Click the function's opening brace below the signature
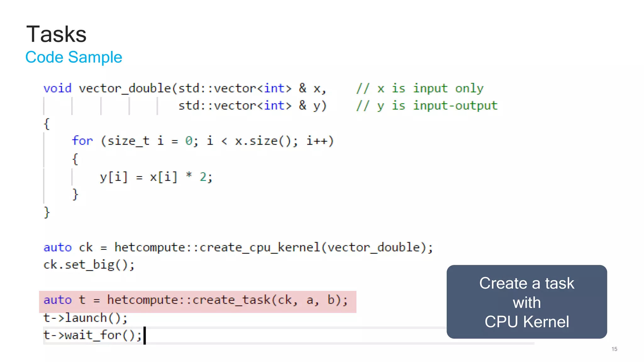The width and height of the screenshot is (644, 362). [47, 124]
